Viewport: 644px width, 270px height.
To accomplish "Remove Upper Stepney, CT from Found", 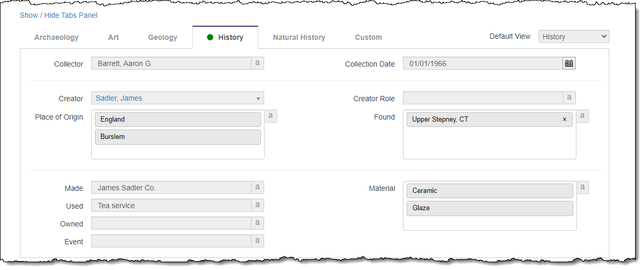I will pos(564,120).
